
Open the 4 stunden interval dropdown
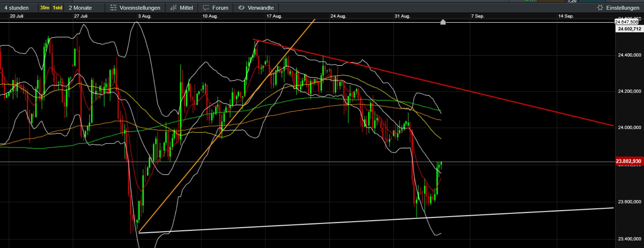pyautogui.click(x=17, y=8)
